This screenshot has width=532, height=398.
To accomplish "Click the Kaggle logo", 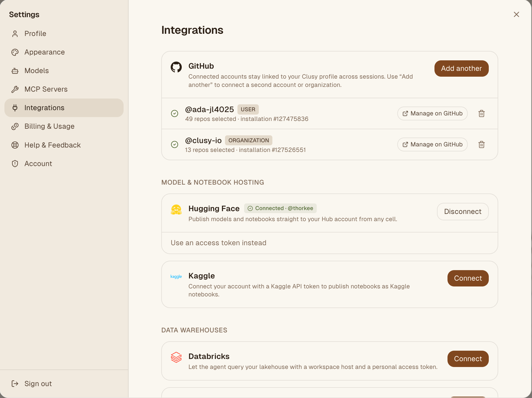I will [x=176, y=276].
